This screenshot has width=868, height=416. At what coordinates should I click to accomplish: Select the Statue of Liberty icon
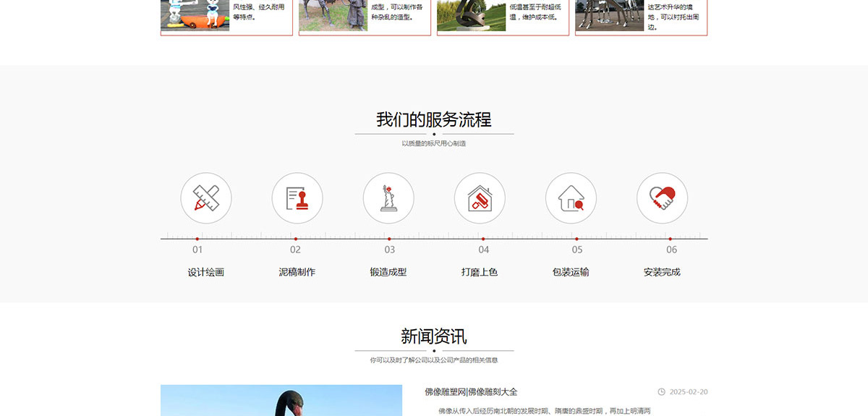(388, 198)
